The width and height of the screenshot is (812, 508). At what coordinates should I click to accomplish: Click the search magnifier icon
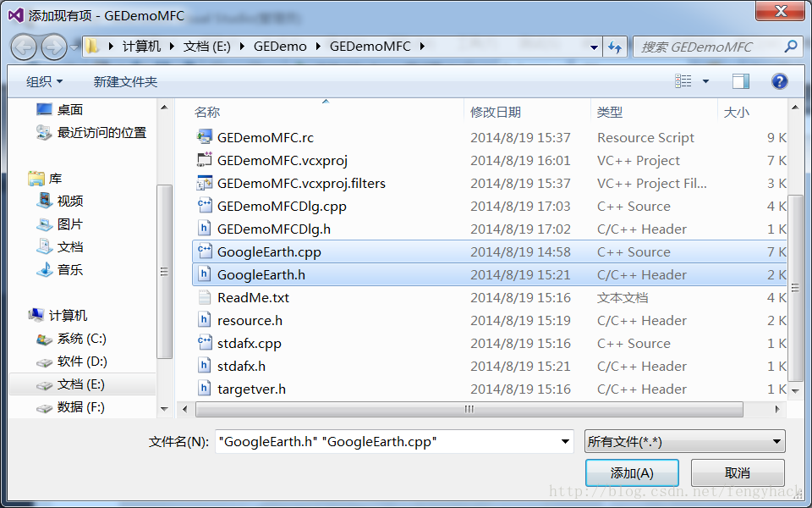click(790, 47)
